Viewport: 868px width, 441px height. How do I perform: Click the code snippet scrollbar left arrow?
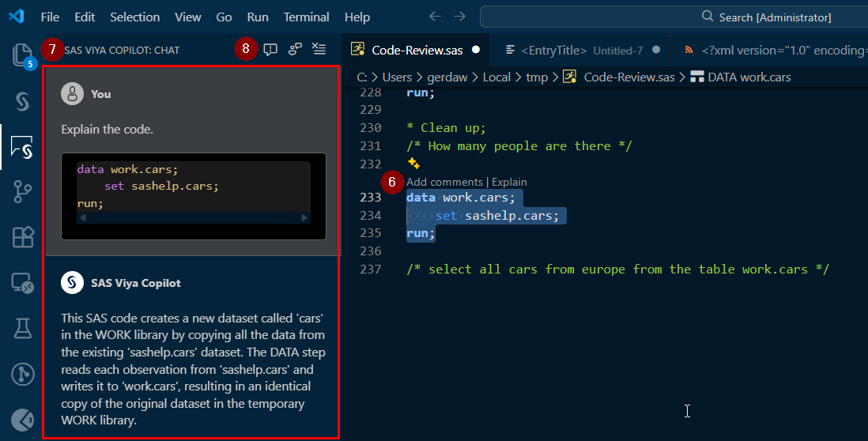coord(83,217)
